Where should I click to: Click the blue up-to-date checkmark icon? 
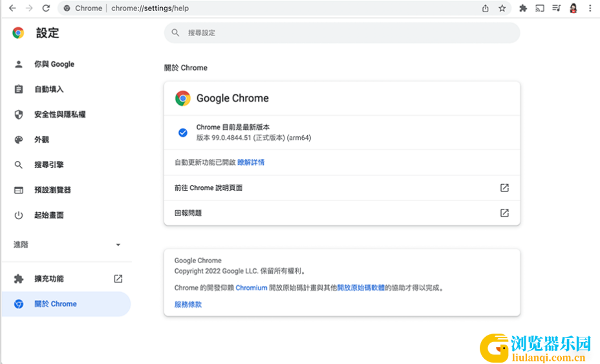183,133
